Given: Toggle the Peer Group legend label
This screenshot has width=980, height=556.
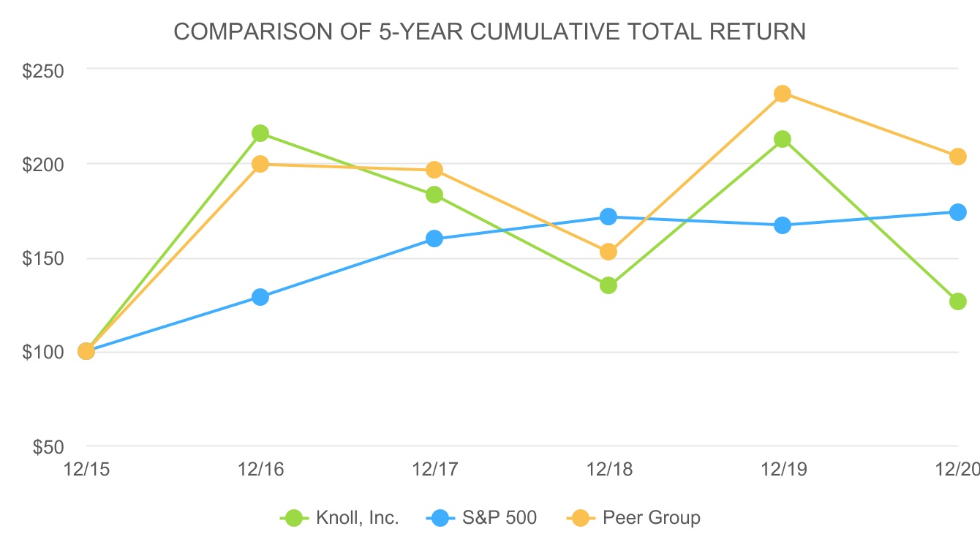Looking at the screenshot, I should click(x=651, y=518).
